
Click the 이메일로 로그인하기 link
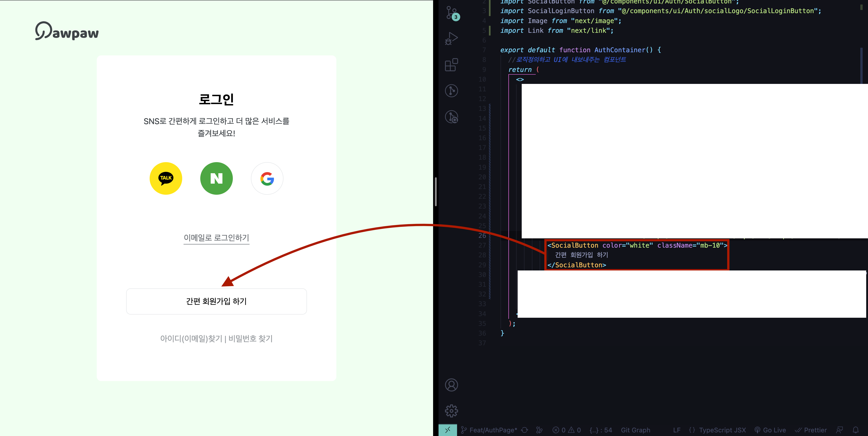216,238
